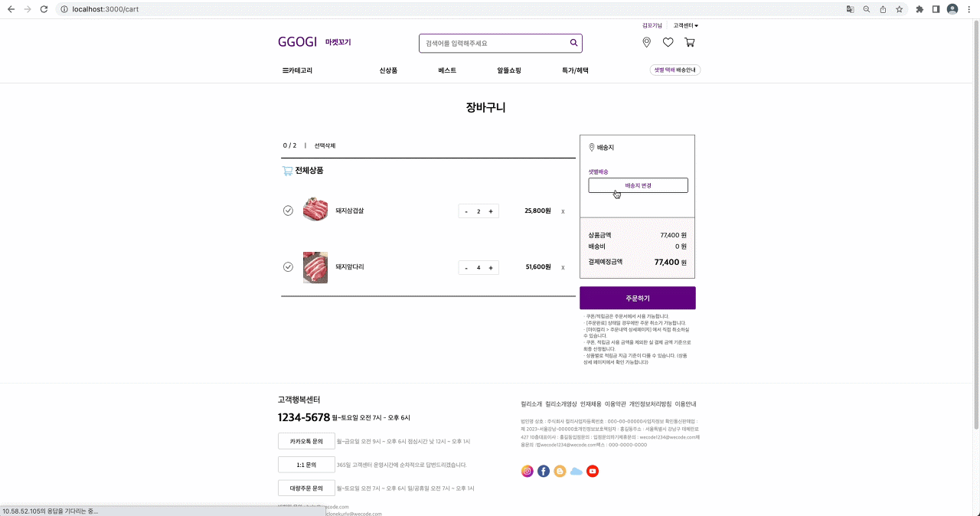
Task: Increase 돼지앞다리 quantity with plus
Action: pyautogui.click(x=491, y=267)
